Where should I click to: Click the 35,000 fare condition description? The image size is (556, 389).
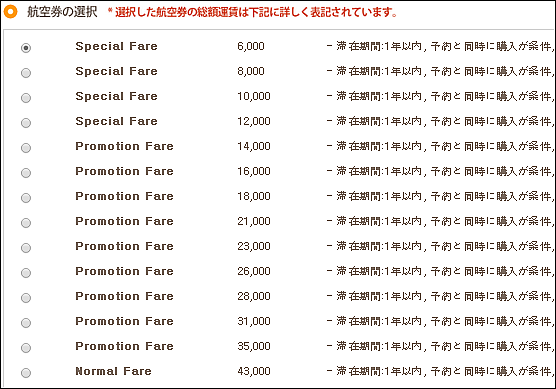point(440,346)
